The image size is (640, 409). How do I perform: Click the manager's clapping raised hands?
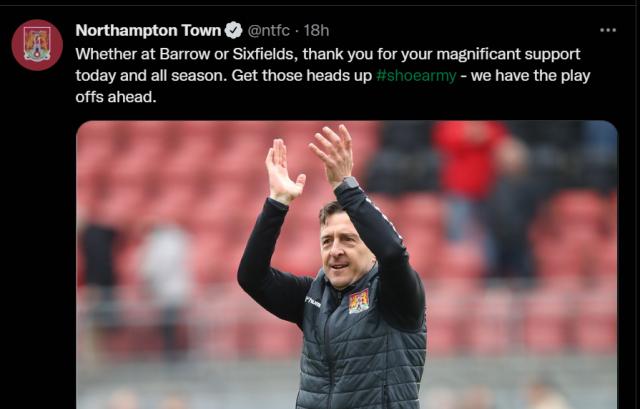coord(309,163)
